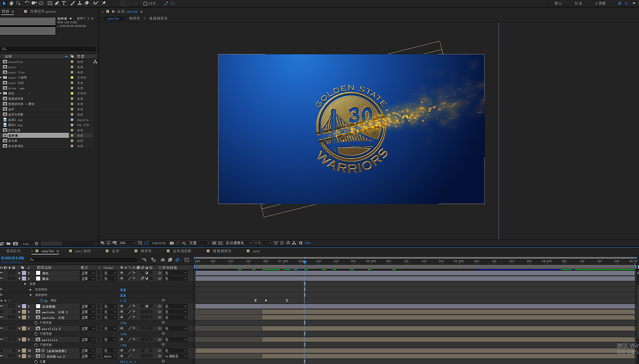Toggle visibility of layer 5 运动模糊

(1, 306)
